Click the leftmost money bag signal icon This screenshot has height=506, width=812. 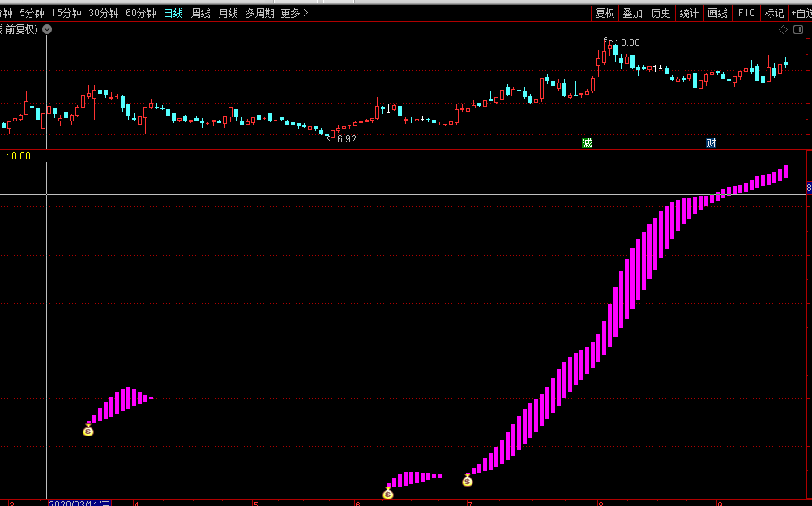click(88, 429)
